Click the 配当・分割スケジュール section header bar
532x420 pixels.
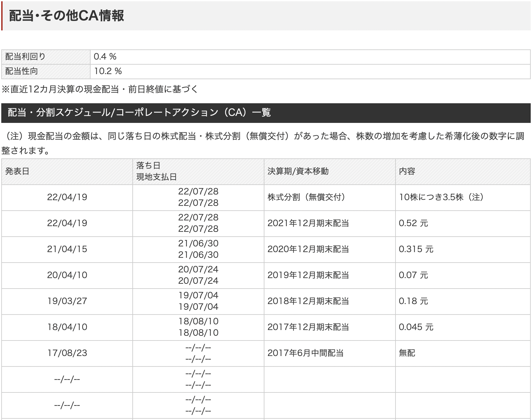pyautogui.click(x=266, y=113)
